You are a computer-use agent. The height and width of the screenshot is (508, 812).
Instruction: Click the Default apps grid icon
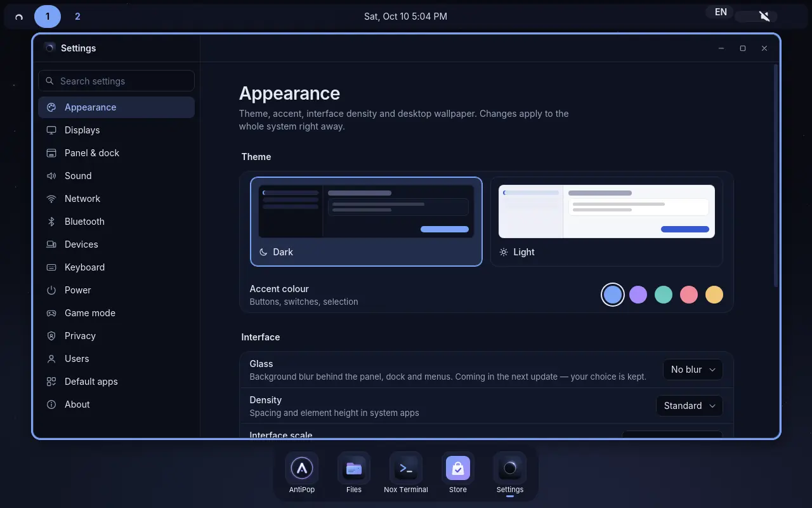point(51,382)
